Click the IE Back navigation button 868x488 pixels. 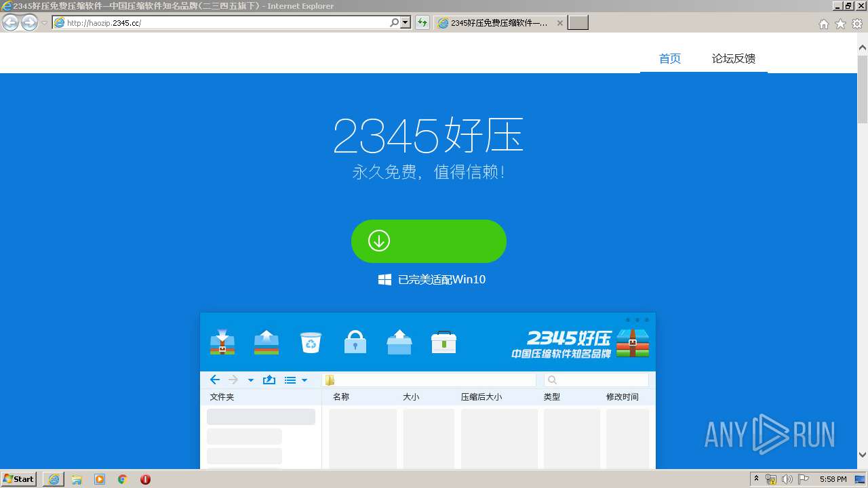10,22
